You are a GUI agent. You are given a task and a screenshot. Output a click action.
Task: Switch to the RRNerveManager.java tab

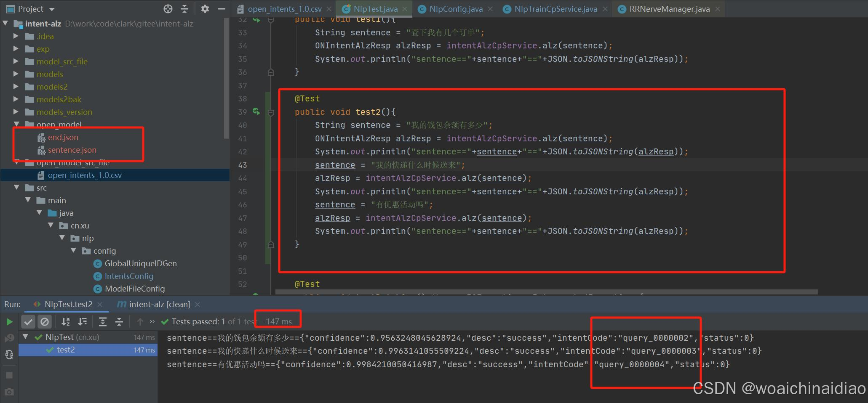[x=669, y=9]
